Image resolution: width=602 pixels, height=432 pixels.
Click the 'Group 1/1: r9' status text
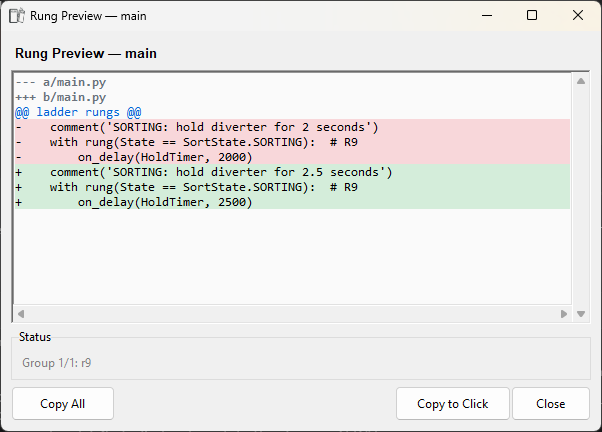(57, 363)
